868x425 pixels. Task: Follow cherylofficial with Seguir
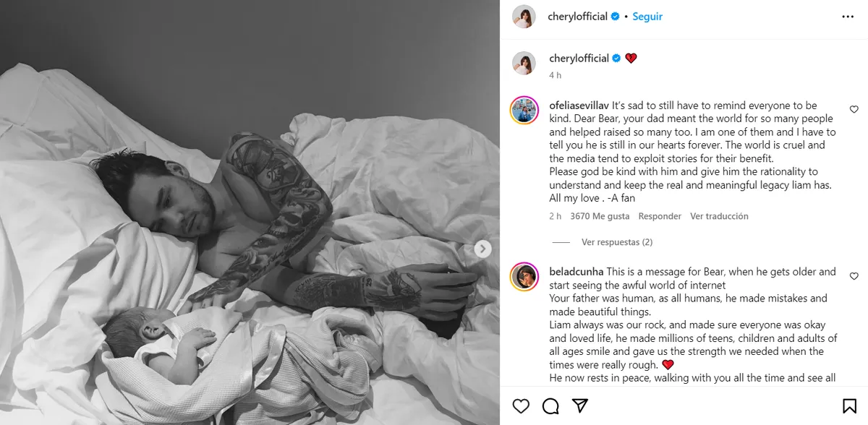647,17
